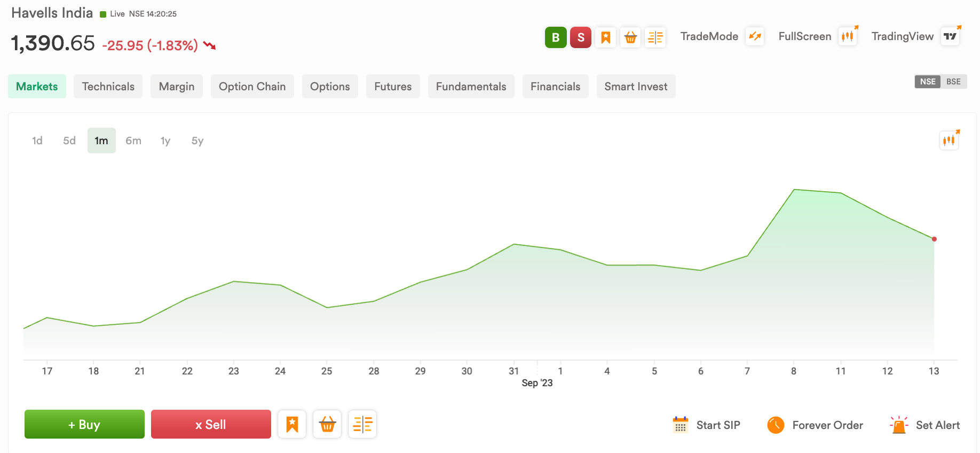Click the Havells India title
Screen dimensions: 980x453
pos(52,13)
